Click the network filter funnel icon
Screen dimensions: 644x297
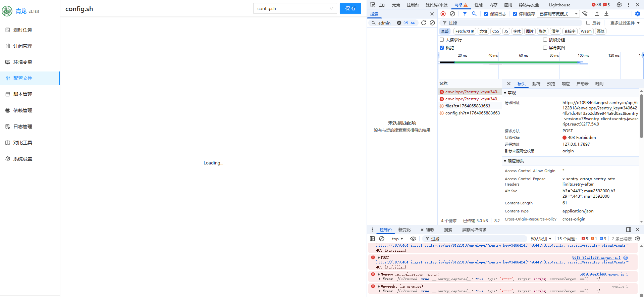465,14
